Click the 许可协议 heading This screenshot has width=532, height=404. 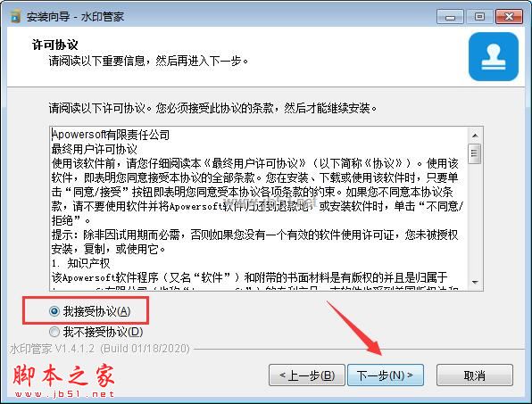pyautogui.click(x=54, y=45)
